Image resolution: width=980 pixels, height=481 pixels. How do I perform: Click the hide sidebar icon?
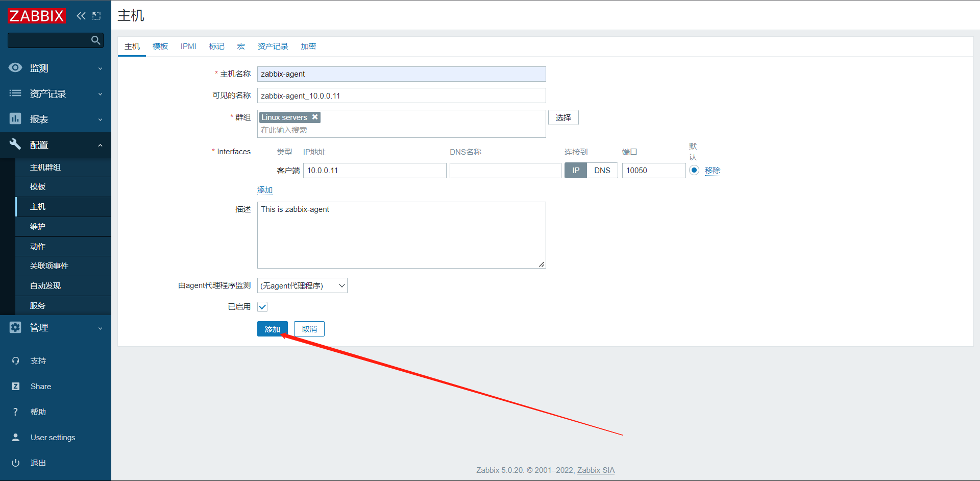pyautogui.click(x=96, y=16)
